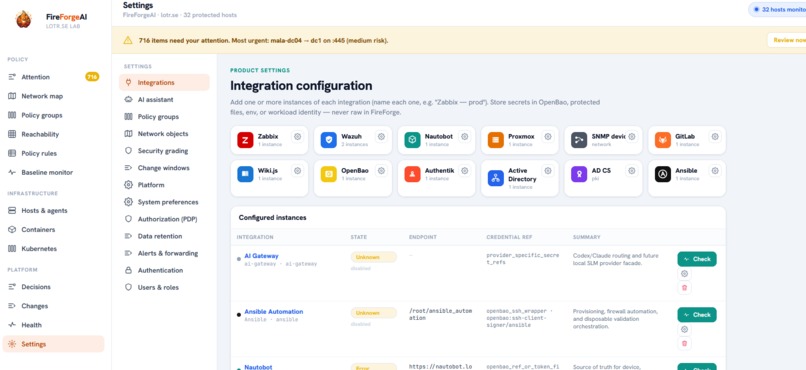Viewport: 806px width, 370px height.
Task: Click the yellow OpenBao logo icon
Action: [x=328, y=174]
